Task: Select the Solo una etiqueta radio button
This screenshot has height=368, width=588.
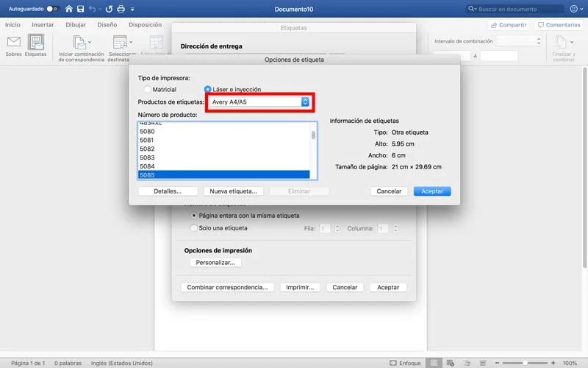Action: (194, 227)
